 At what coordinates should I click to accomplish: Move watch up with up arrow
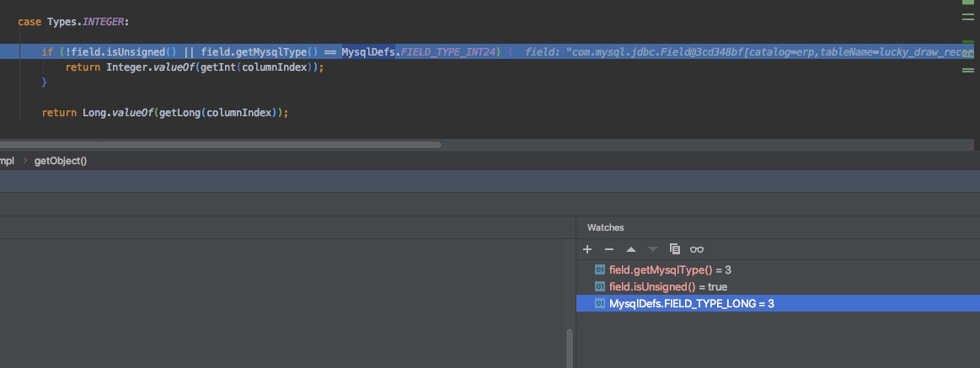630,249
